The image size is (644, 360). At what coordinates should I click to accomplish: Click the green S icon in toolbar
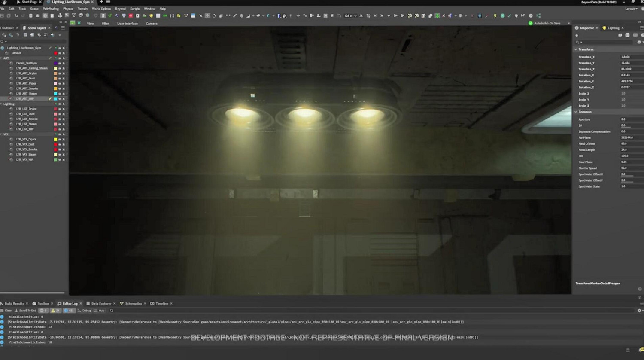click(495, 16)
